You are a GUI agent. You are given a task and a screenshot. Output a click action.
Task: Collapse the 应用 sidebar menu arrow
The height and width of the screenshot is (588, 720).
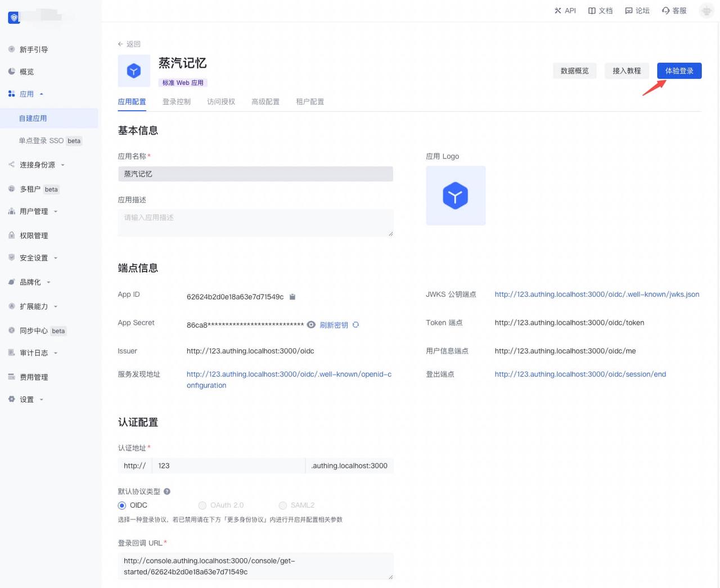[42, 94]
